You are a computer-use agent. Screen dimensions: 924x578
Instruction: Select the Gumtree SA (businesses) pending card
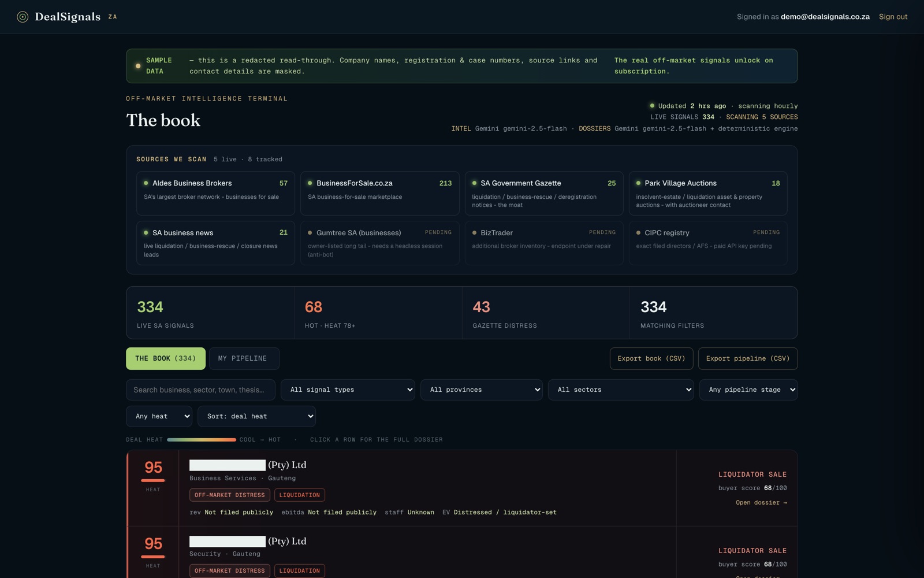tap(379, 243)
